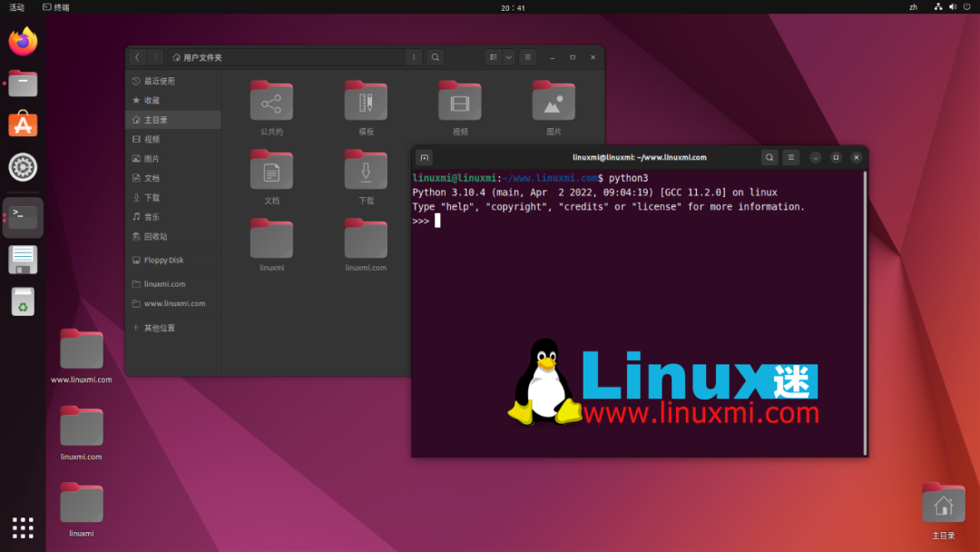Show applications grid in dock
Screen dimensions: 980x552
pos(23,527)
